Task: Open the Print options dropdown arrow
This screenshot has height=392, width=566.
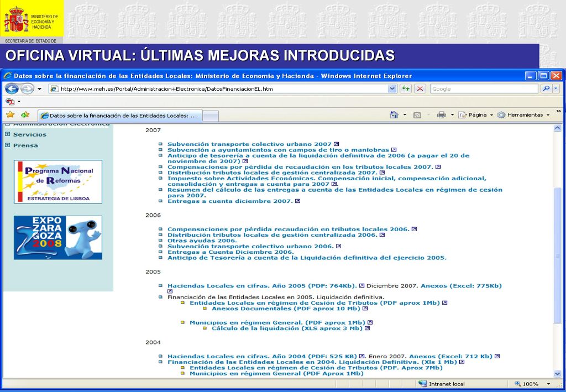Action: point(452,115)
